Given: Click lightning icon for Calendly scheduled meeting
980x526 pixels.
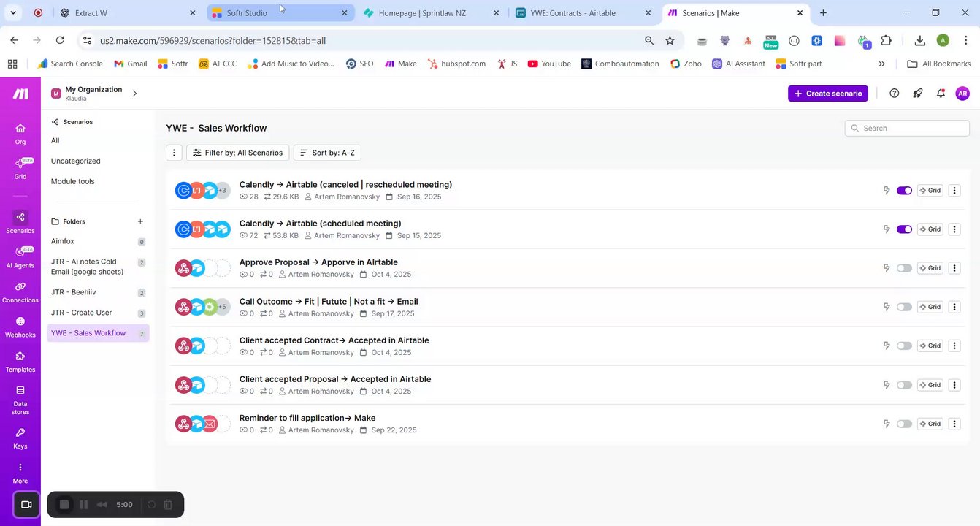Looking at the screenshot, I should [x=887, y=229].
